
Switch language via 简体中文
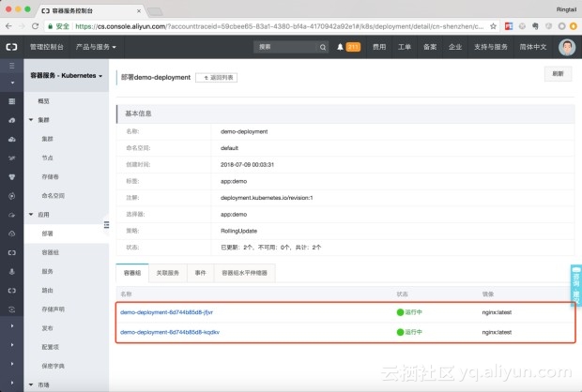pos(532,47)
